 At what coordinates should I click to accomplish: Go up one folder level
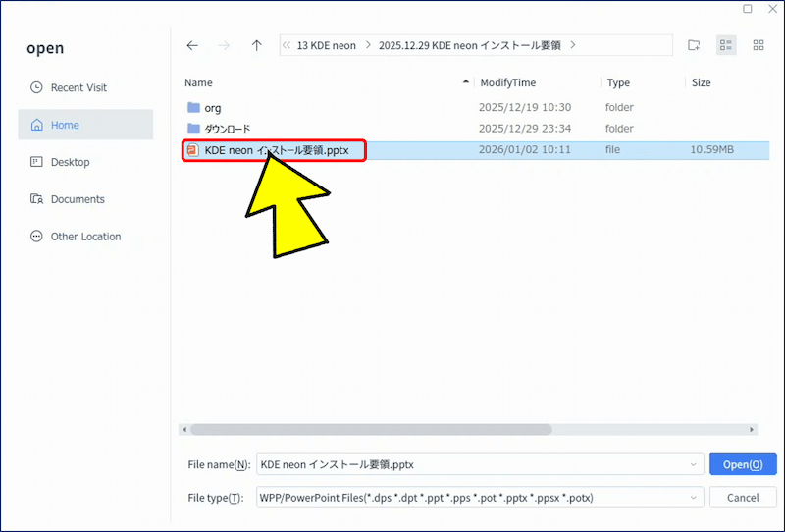[x=257, y=45]
